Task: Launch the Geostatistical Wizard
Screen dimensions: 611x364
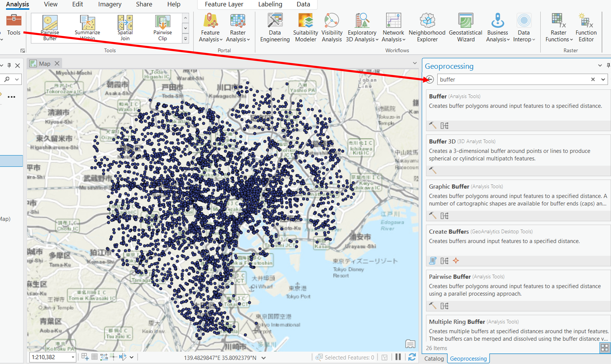Action: click(x=465, y=28)
